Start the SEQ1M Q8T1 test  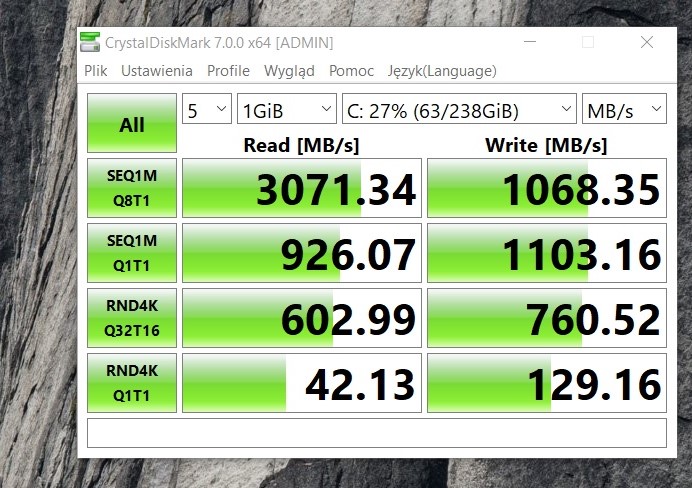(132, 188)
